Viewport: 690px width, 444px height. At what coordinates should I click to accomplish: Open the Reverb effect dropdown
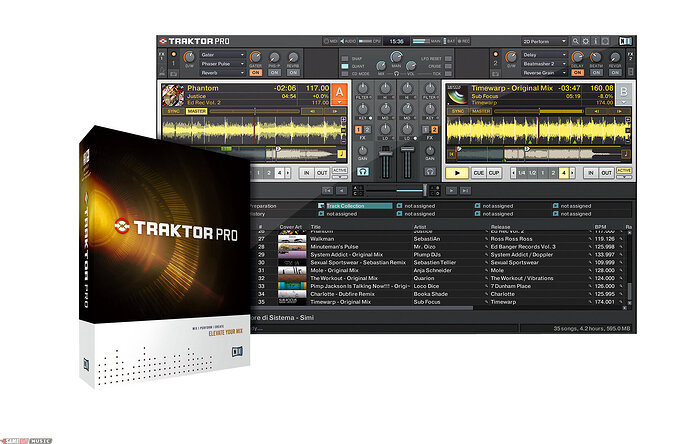(222, 73)
